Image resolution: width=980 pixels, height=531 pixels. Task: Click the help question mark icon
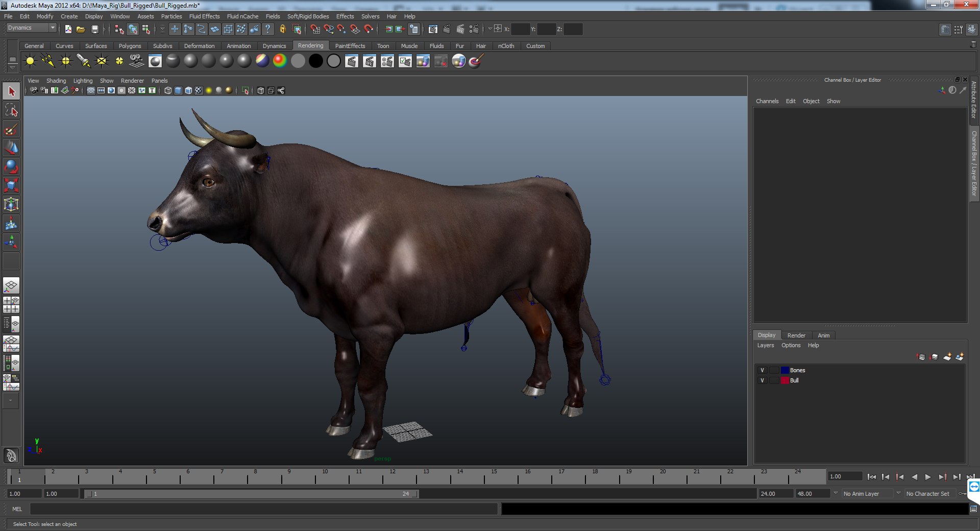(x=267, y=29)
